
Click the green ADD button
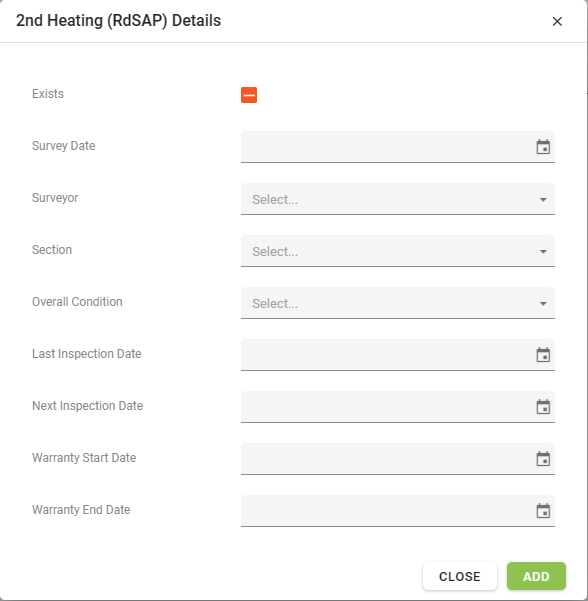tap(536, 576)
